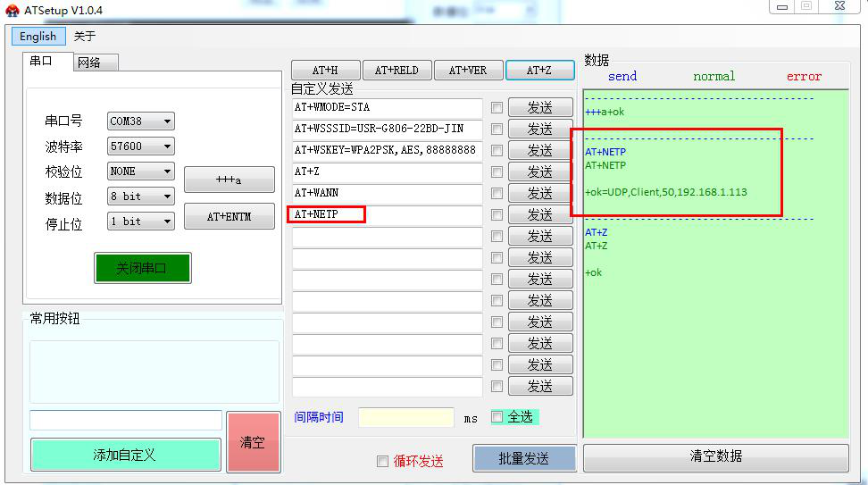Click the AT+Z quick button
Image resolution: width=868 pixels, height=485 pixels.
pyautogui.click(x=539, y=71)
